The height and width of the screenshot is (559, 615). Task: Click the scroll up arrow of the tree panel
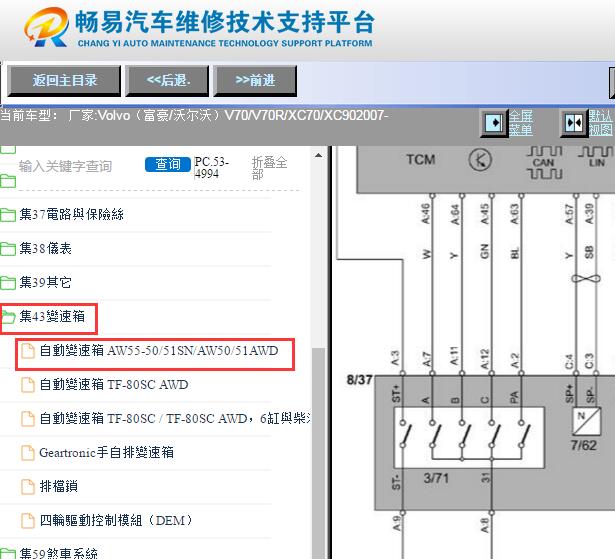point(318,156)
